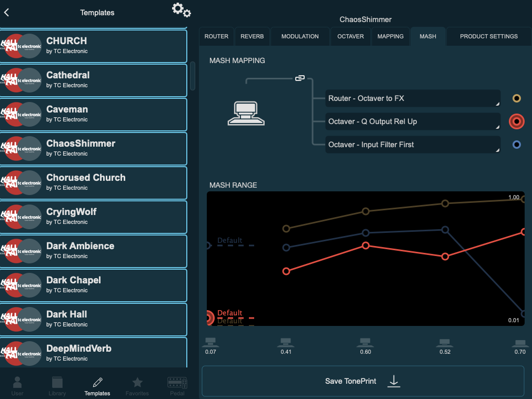This screenshot has width=532, height=399.
Task: Open the settings gear icon
Action: click(x=181, y=10)
